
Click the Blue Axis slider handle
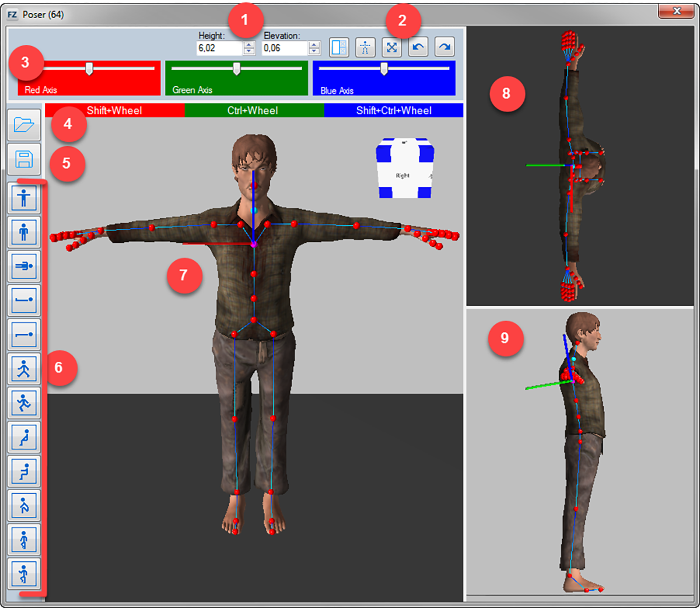click(x=384, y=69)
